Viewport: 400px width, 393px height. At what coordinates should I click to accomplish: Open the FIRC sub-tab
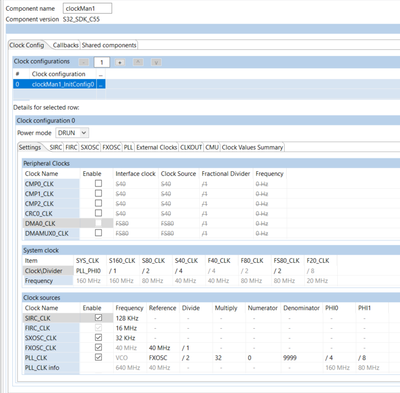(71, 147)
